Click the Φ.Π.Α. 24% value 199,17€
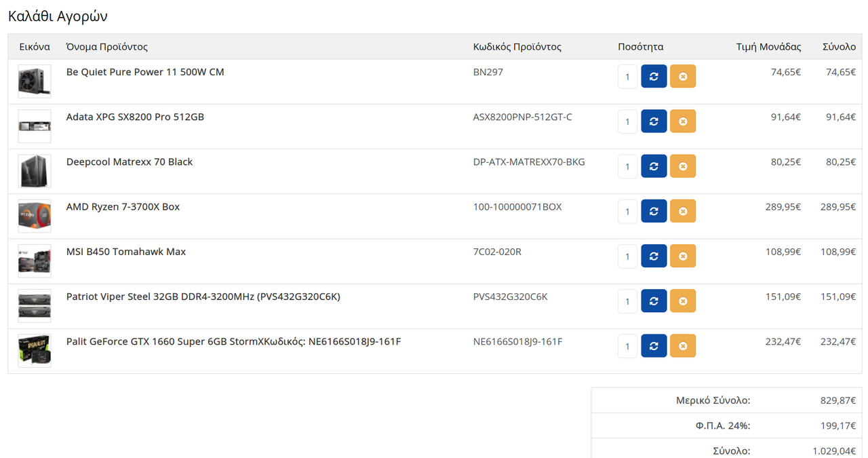 (838, 425)
